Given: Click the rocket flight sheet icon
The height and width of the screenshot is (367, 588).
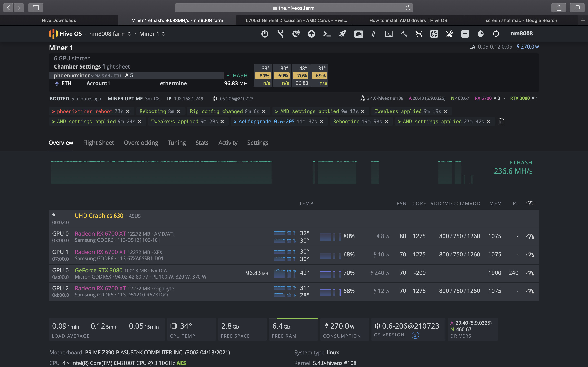Looking at the screenshot, I should click(343, 34).
